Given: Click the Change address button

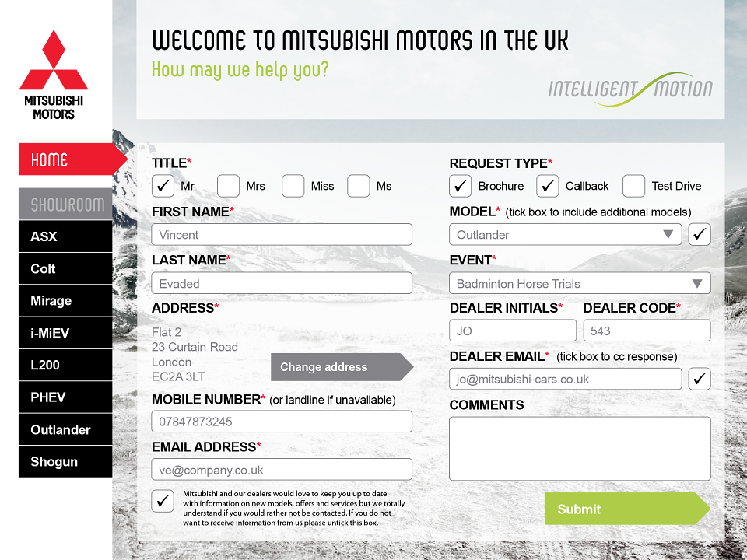Looking at the screenshot, I should click(342, 367).
